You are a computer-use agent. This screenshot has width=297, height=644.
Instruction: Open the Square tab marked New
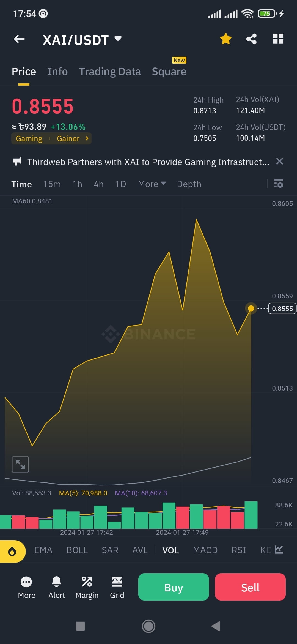point(169,71)
